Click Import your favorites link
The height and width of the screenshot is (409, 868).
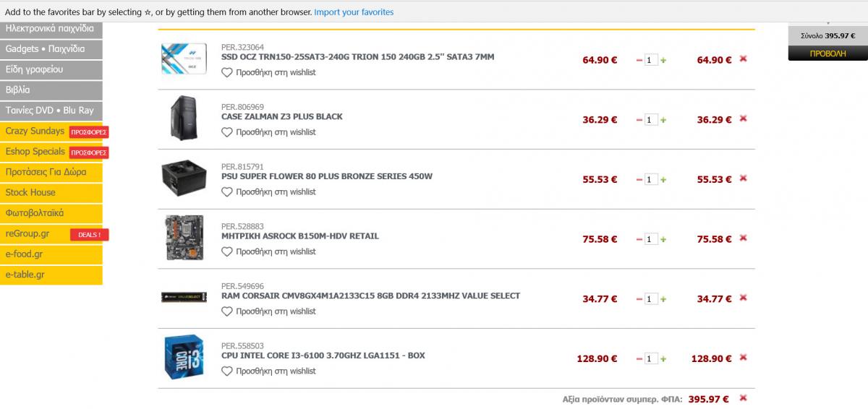click(x=354, y=12)
